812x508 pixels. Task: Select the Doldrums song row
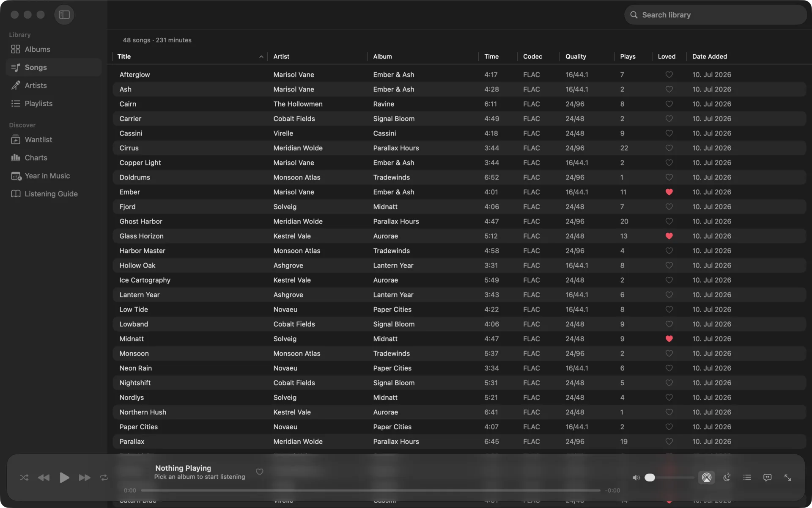459,177
